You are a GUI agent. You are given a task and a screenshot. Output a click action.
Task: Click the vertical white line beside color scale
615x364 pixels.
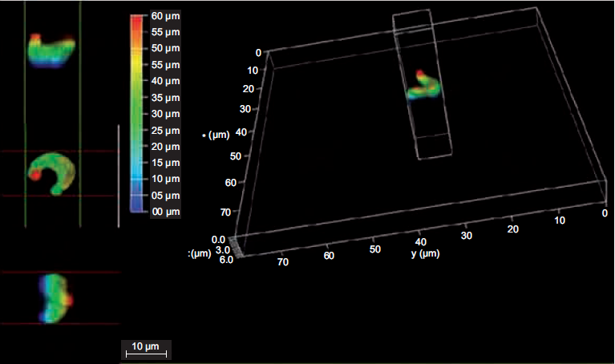pos(118,173)
